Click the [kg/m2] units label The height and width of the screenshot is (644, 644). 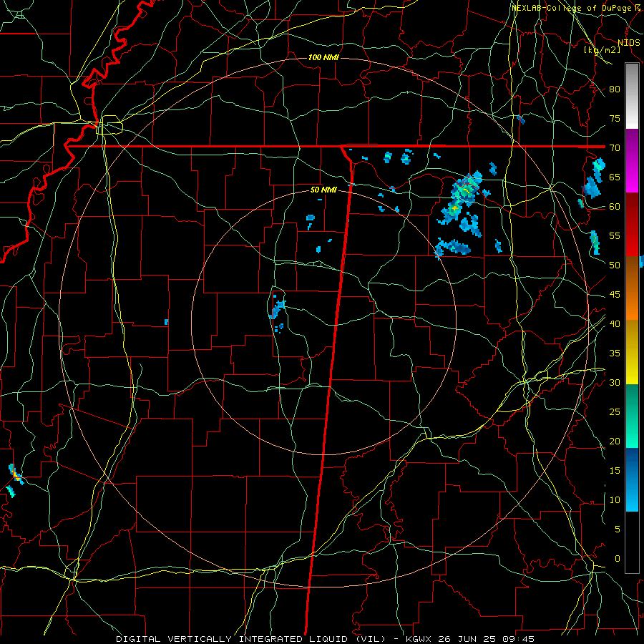(x=602, y=50)
